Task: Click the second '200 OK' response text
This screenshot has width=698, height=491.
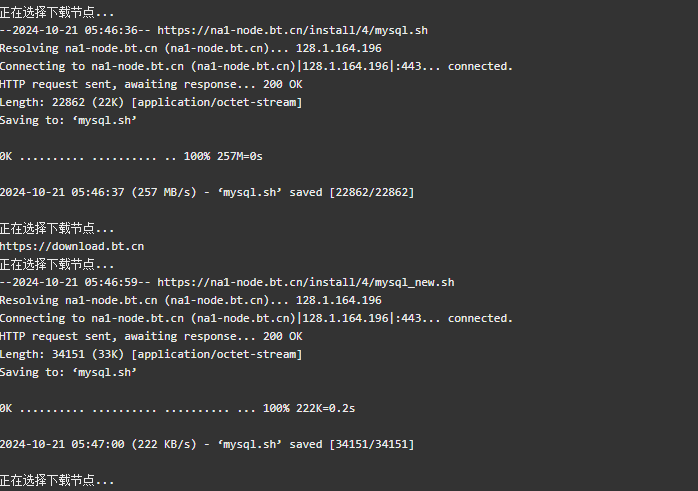Action: (283, 336)
